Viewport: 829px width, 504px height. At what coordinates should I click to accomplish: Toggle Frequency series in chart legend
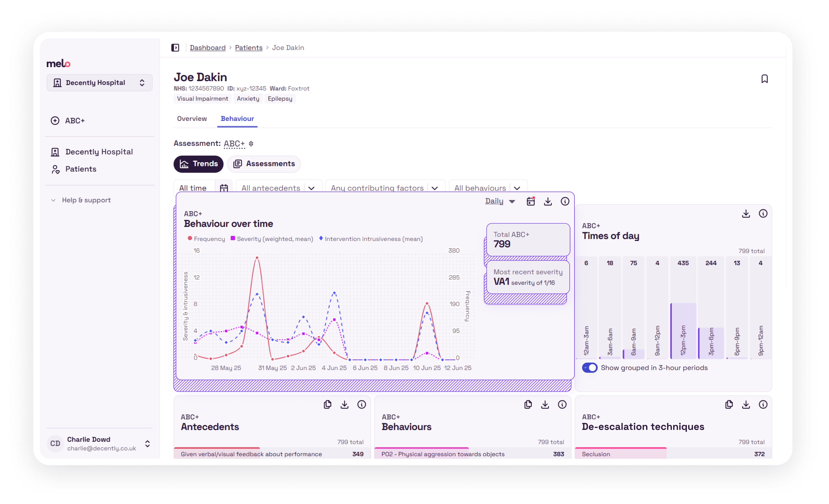tap(206, 239)
